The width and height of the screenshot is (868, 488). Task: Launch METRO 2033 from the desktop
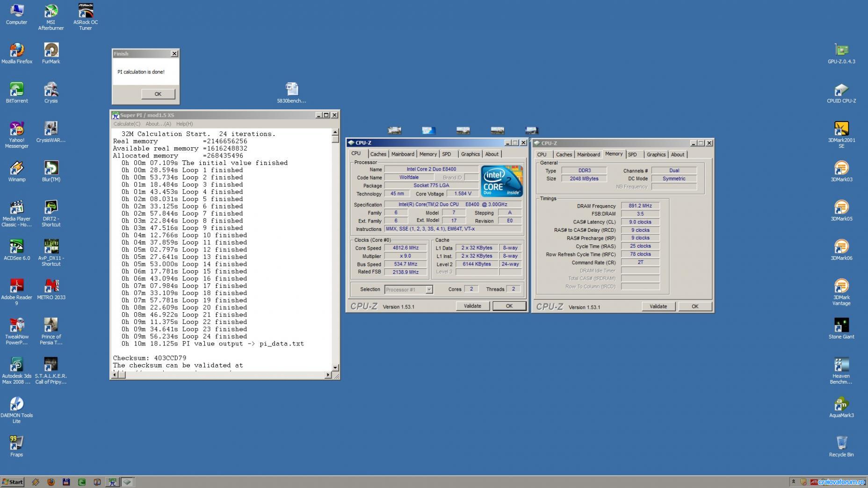51,289
